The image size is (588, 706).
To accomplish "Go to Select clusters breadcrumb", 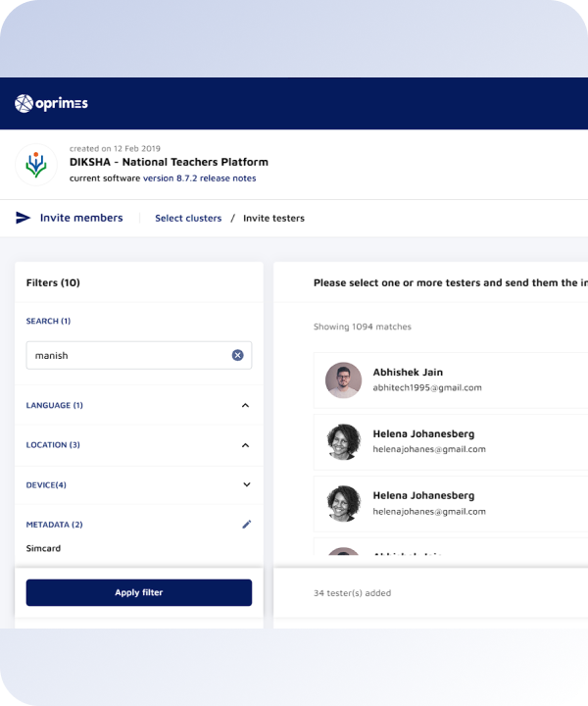I will [x=188, y=218].
